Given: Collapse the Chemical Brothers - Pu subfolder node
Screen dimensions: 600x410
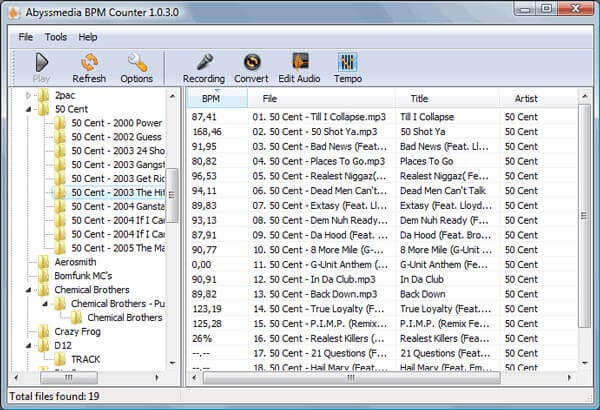Looking at the screenshot, I should pyautogui.click(x=45, y=304).
